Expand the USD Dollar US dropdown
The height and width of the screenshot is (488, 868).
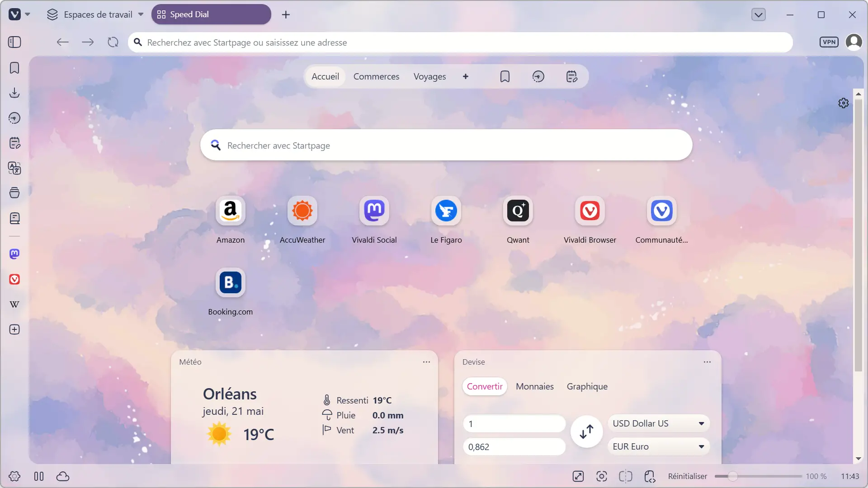tap(659, 423)
